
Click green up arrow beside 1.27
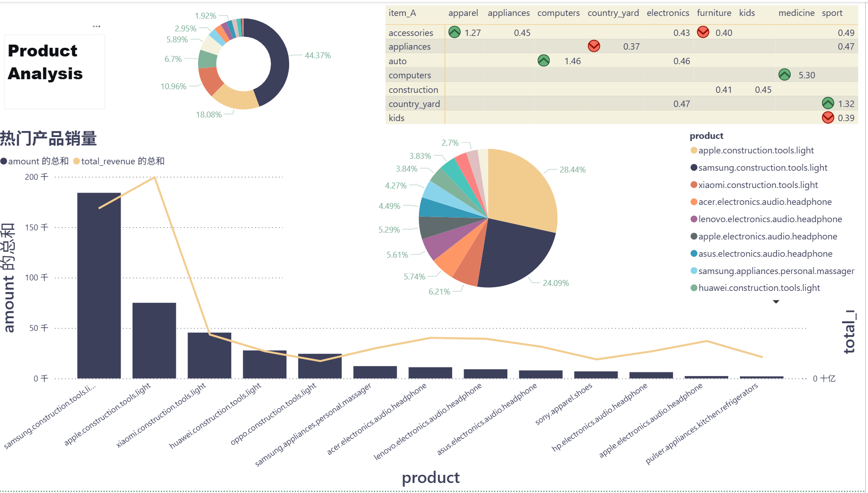coord(454,32)
